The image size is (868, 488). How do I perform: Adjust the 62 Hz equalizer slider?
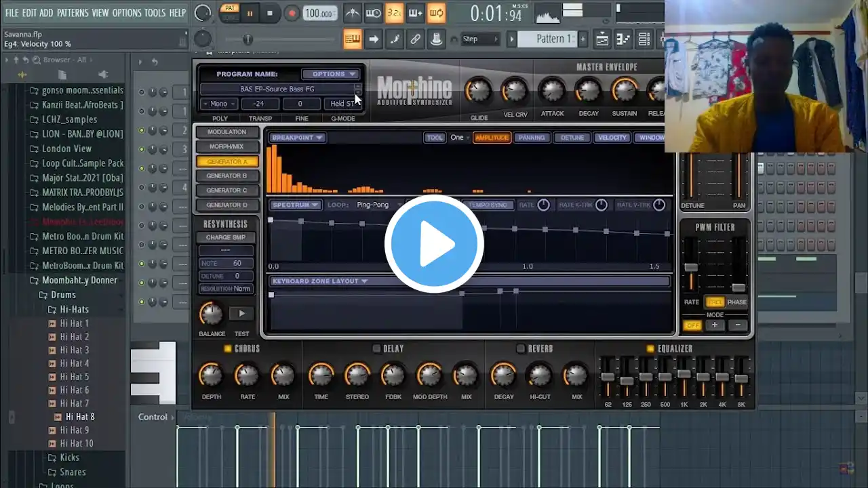tap(608, 378)
